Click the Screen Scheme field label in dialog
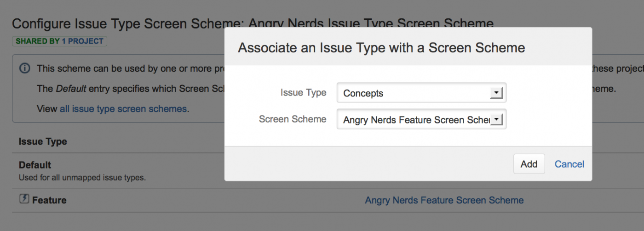Viewport: 644px width, 231px height. (293, 119)
